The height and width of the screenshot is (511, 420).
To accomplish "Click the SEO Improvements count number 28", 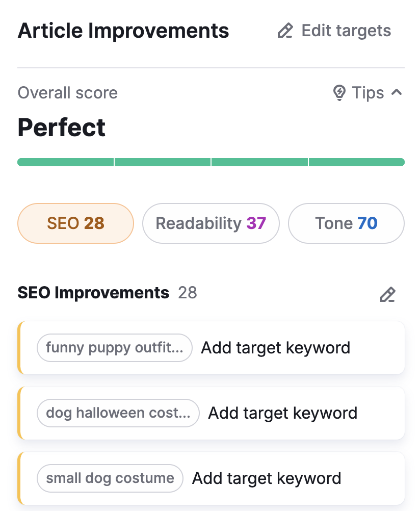I will [187, 293].
